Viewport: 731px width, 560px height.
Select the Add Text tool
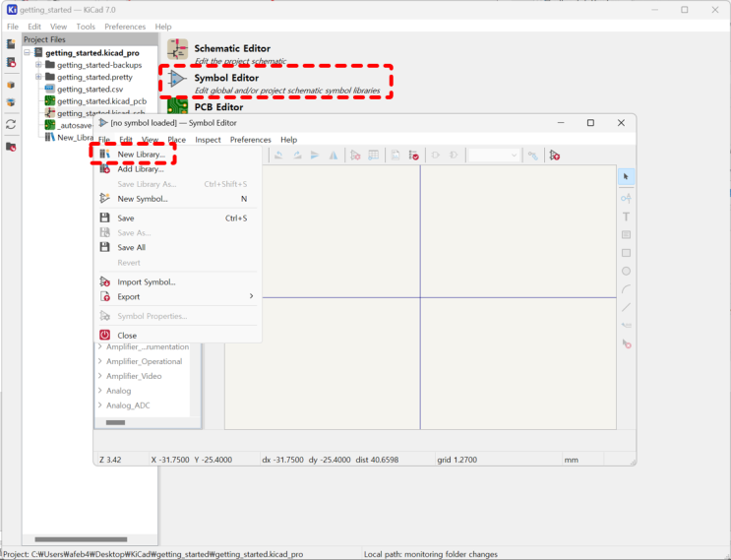tap(626, 217)
